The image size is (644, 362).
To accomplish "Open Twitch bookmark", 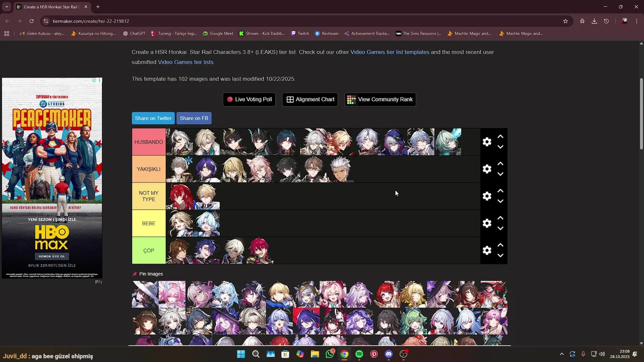I will click(x=300, y=34).
